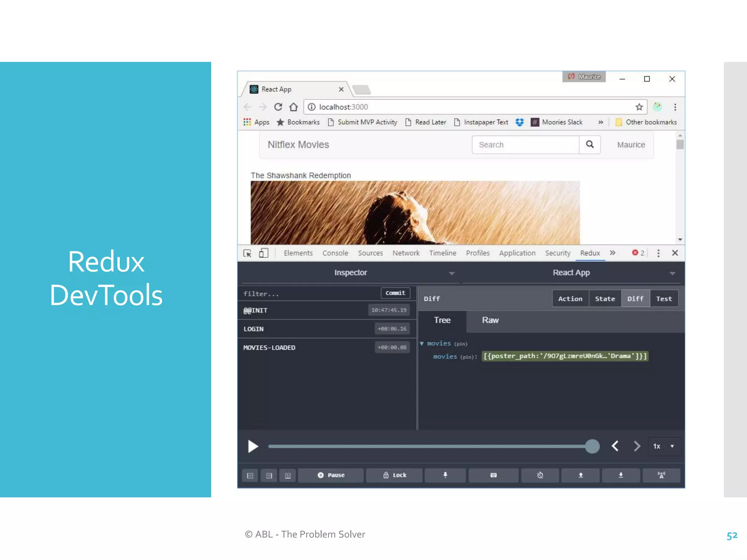Click the slider timer icon in the toolbar
The image size is (747, 560).
pos(540,475)
